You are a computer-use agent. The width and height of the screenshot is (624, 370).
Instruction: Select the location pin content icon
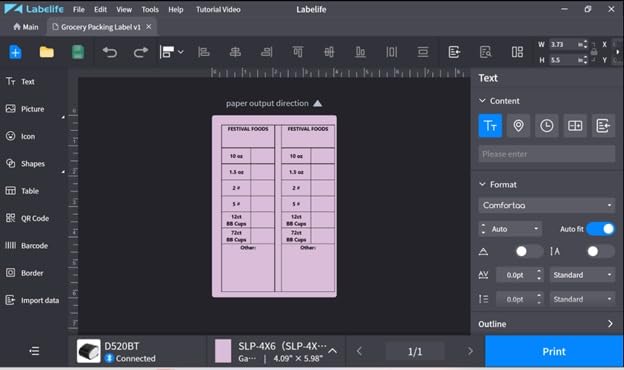pyautogui.click(x=518, y=126)
